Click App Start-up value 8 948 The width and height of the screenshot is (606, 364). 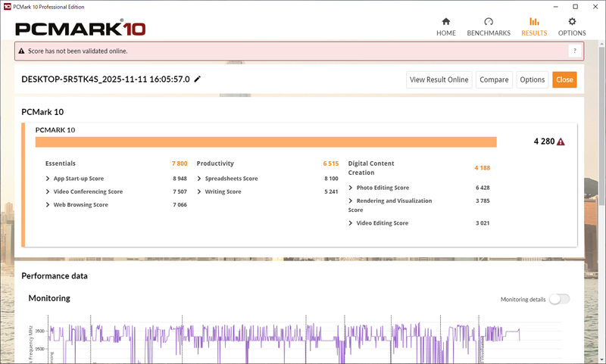coord(180,179)
